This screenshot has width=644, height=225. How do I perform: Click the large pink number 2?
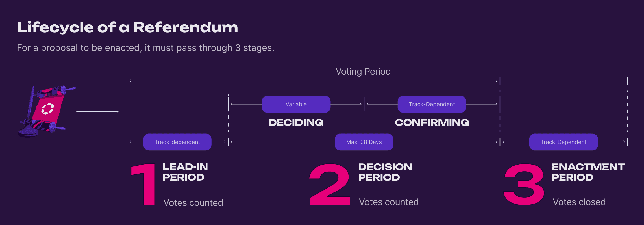pyautogui.click(x=330, y=184)
